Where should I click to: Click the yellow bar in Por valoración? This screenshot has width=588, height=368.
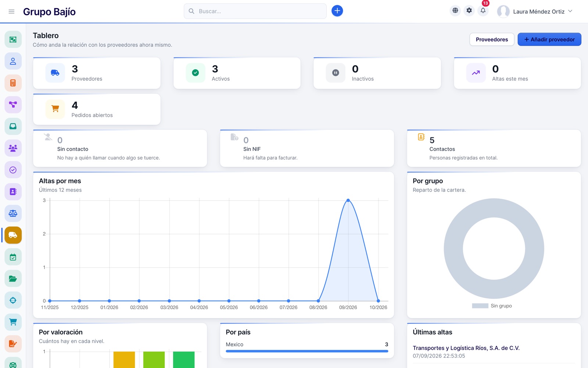click(x=124, y=360)
